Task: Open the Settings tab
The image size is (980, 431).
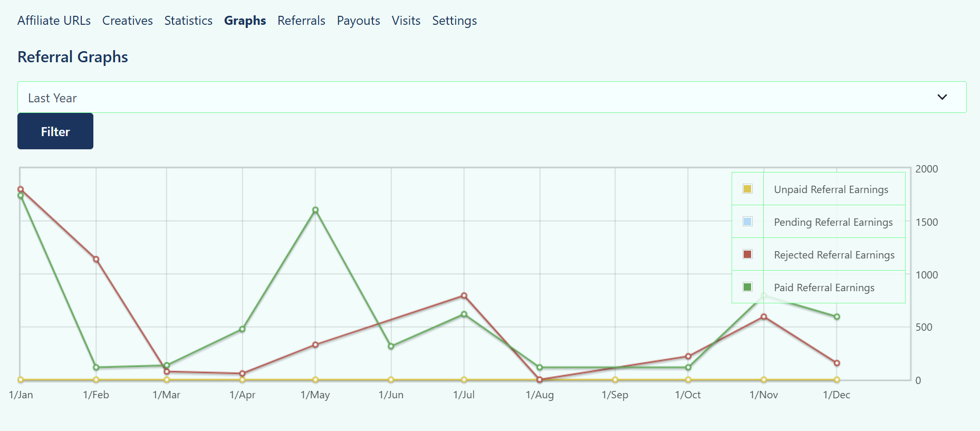Action: [454, 21]
